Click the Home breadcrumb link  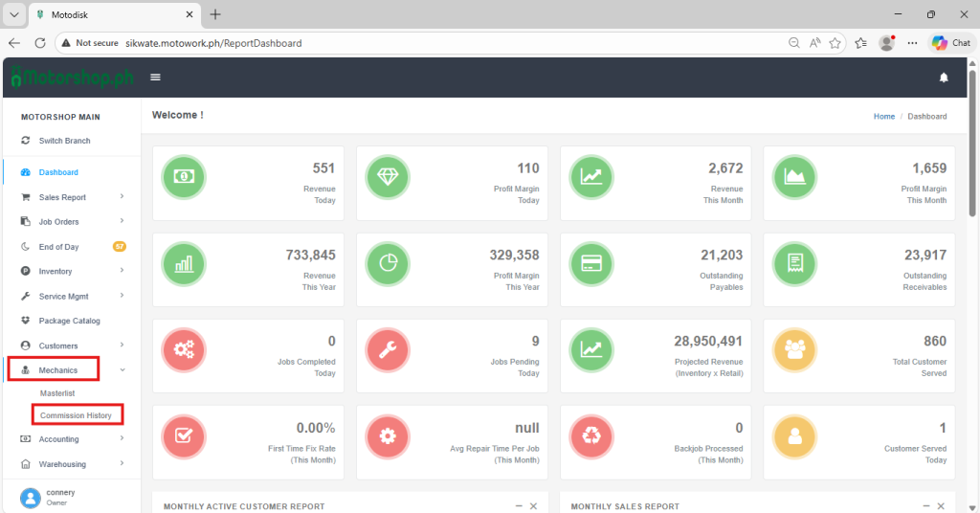(x=883, y=117)
